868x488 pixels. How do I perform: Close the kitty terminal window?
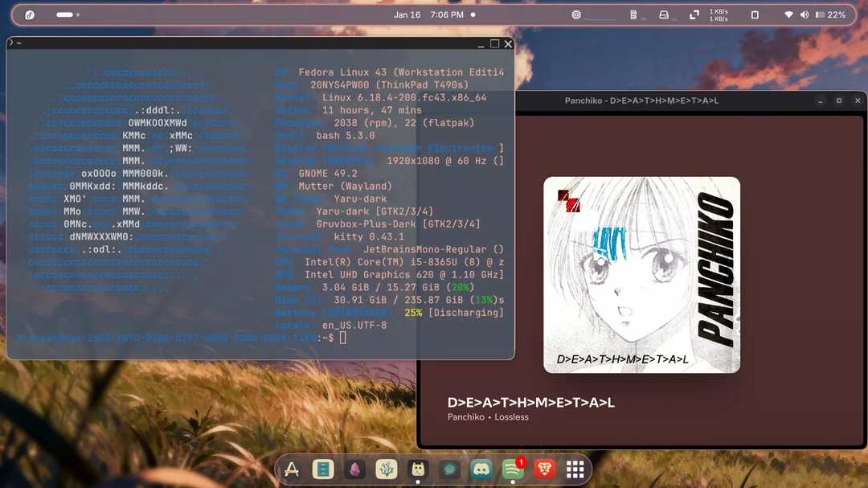click(x=508, y=43)
